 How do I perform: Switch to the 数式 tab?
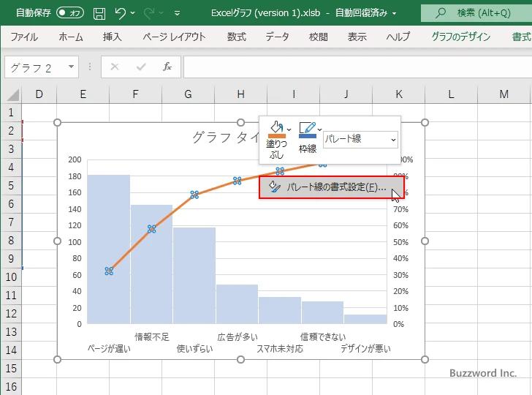237,37
